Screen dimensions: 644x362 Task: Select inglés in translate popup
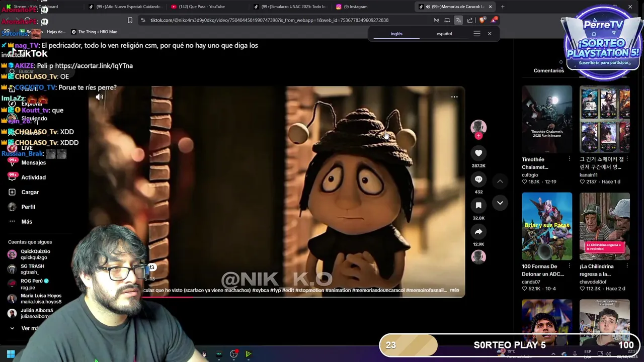(x=396, y=34)
